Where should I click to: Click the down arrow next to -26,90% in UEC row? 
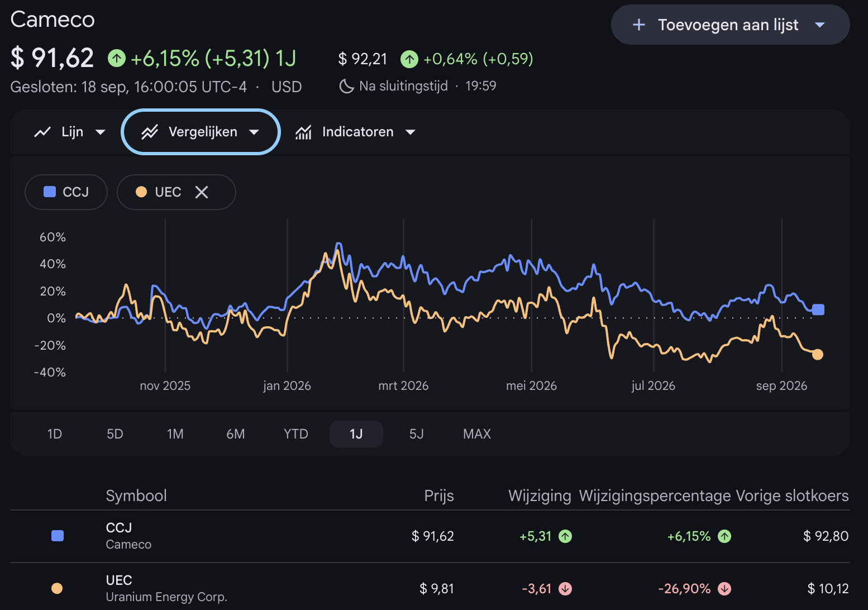(x=724, y=589)
